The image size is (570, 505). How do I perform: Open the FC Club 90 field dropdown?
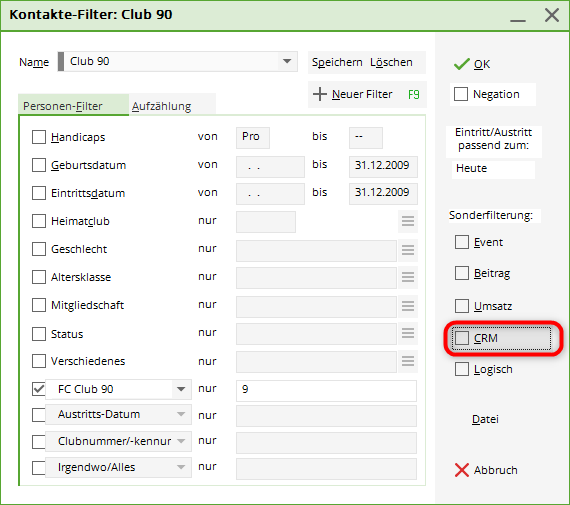pos(181,389)
